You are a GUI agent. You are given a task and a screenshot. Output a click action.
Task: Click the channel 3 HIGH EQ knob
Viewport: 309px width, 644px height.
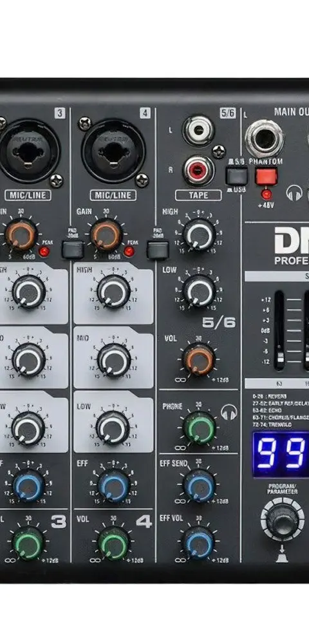pos(29,292)
